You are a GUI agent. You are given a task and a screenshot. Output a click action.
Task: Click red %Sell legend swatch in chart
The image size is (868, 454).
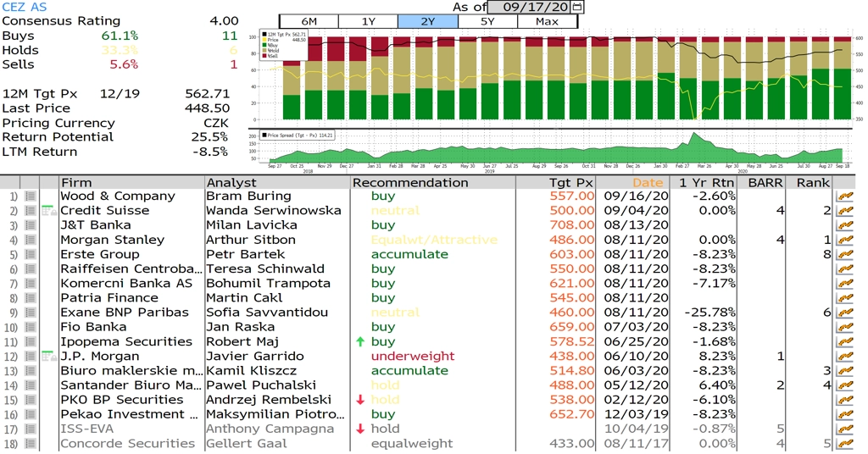(x=264, y=56)
